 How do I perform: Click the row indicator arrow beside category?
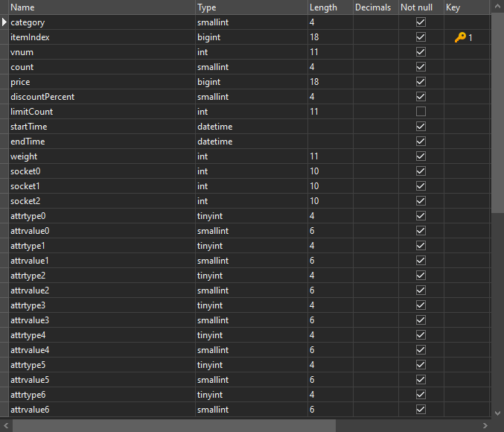click(4, 22)
